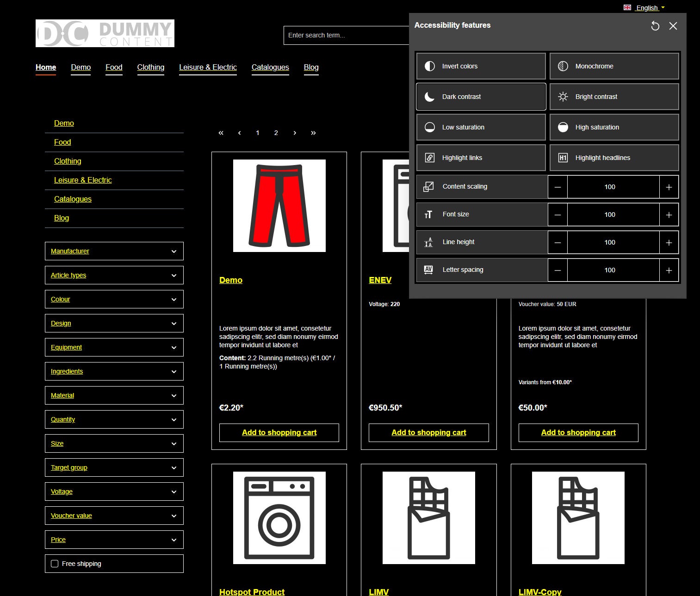Image resolution: width=700 pixels, height=596 pixels.
Task: Decrease Line height with minus button
Action: [558, 242]
